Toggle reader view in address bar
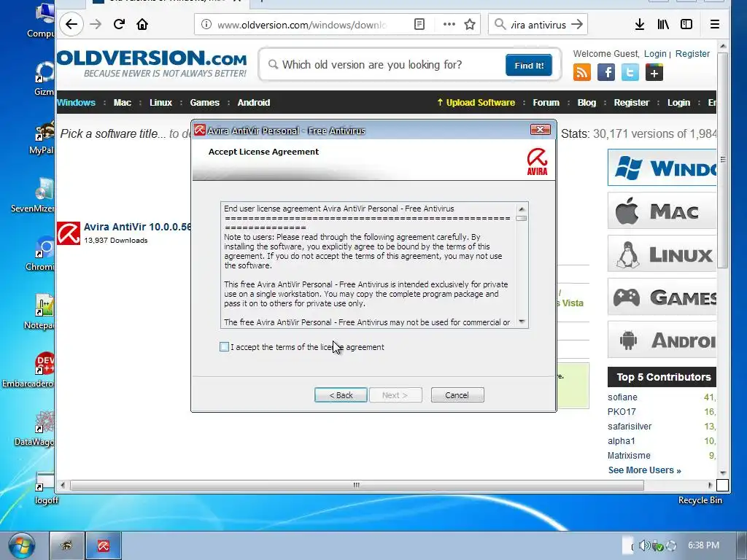The height and width of the screenshot is (560, 747). (x=419, y=24)
